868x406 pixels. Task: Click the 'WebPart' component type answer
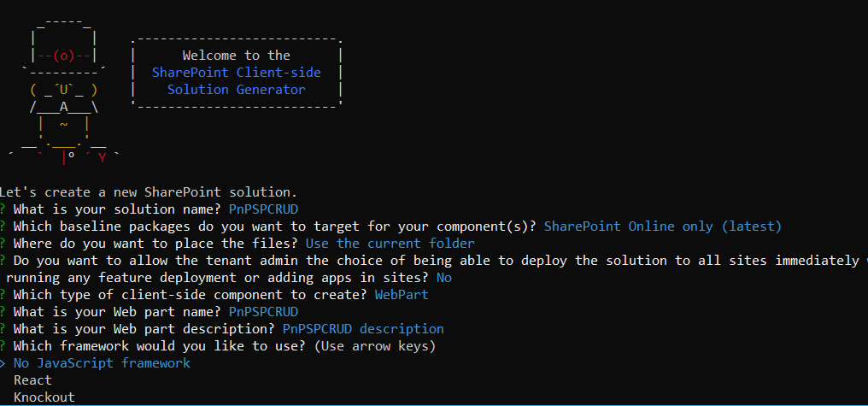(x=402, y=295)
